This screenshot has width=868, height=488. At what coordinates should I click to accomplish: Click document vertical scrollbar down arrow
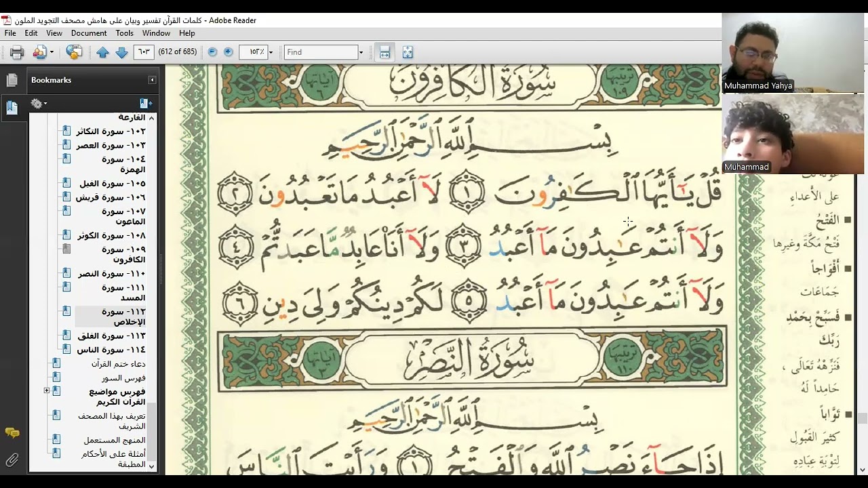(x=863, y=470)
